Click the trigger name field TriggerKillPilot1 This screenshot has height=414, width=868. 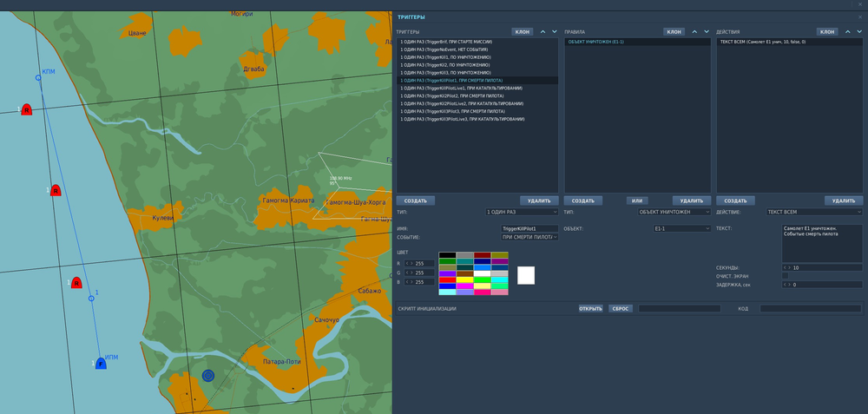pos(529,228)
